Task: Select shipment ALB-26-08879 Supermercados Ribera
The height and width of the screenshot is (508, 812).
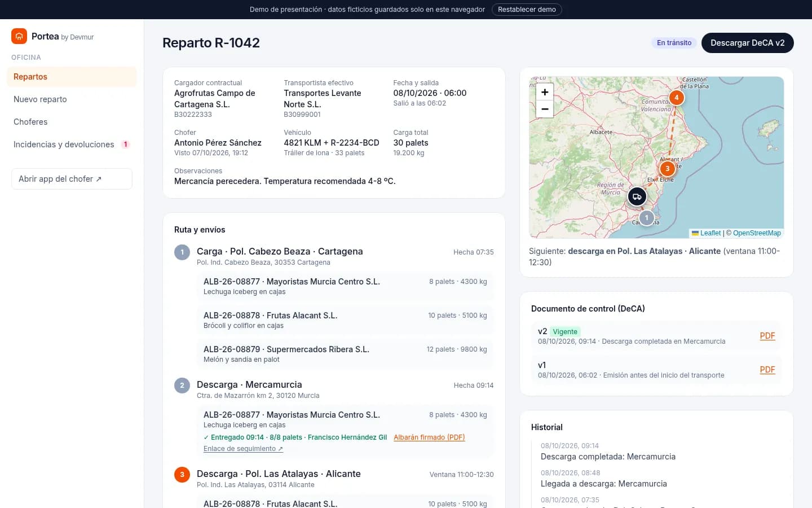Action: (345, 354)
